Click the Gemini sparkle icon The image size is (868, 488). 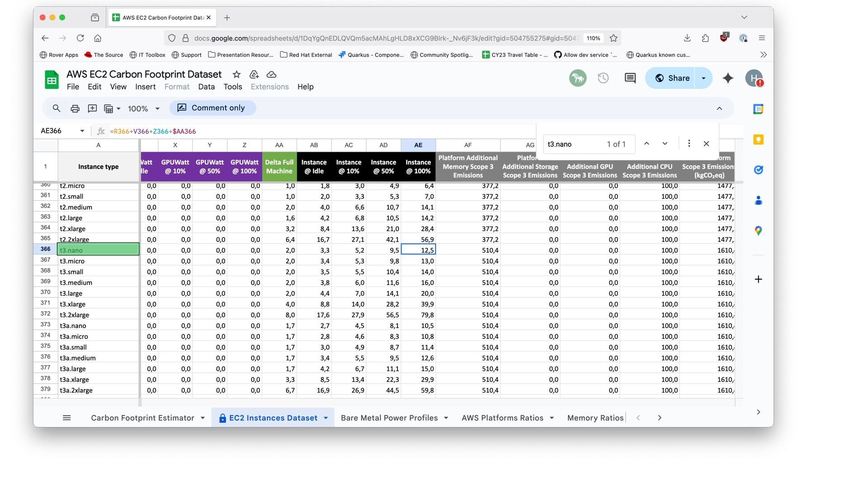tap(728, 78)
